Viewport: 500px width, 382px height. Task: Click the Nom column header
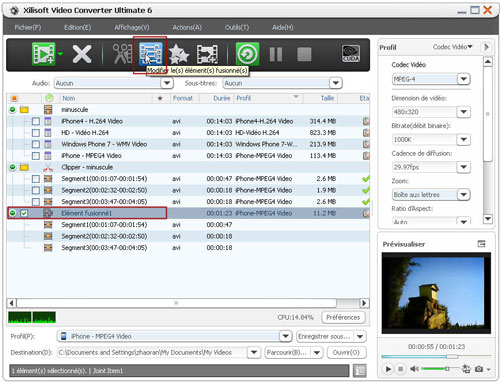[x=69, y=98]
